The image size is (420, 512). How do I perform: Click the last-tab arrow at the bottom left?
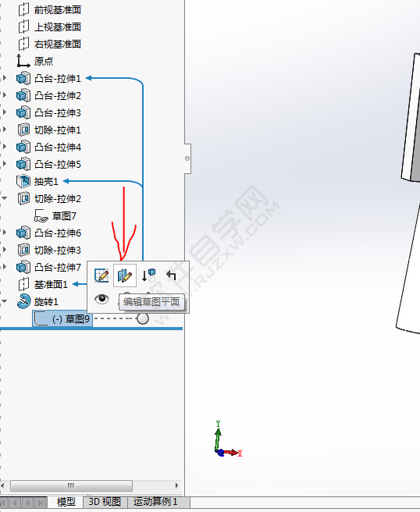[41, 502]
